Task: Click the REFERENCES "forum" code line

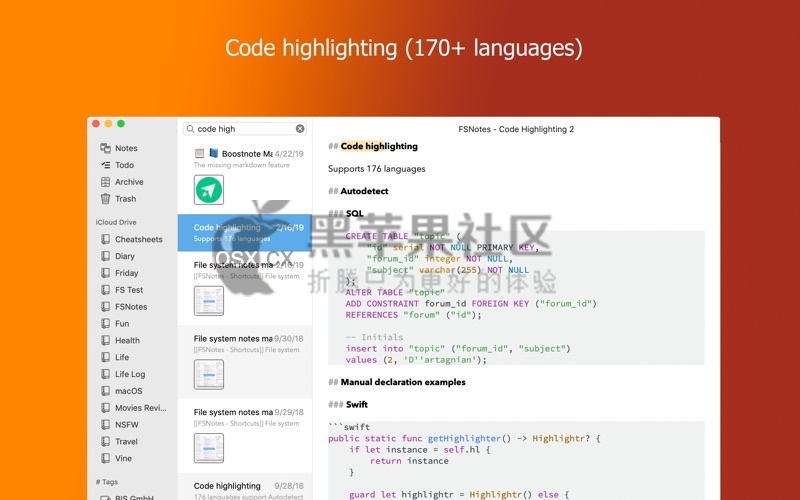Action: click(x=413, y=315)
